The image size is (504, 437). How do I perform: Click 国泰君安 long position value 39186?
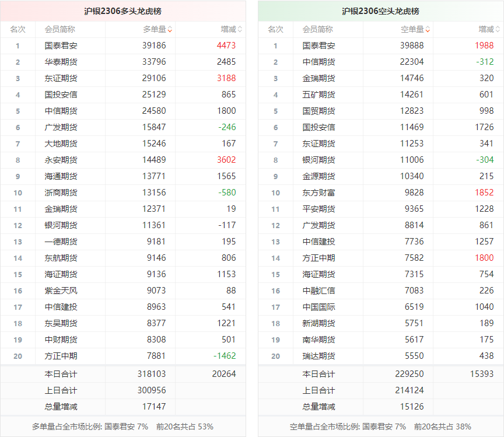point(153,46)
